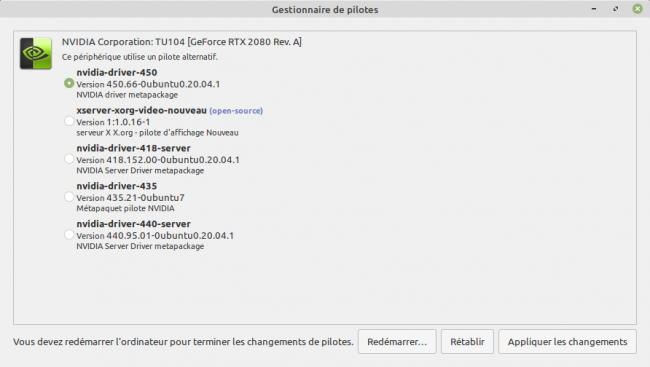Viewport: 650px width, 367px height.
Task: Minimize the Gestionnaire de pilotes window
Action: click(x=594, y=9)
